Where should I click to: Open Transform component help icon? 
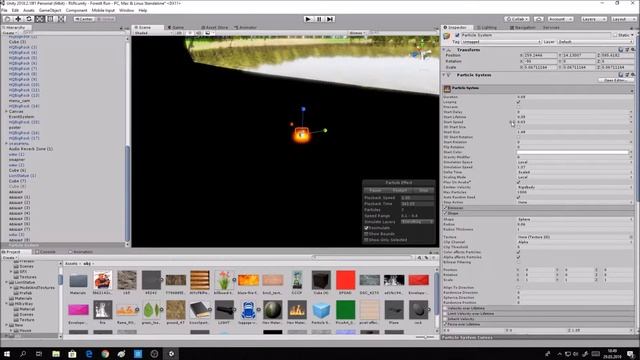click(x=621, y=50)
